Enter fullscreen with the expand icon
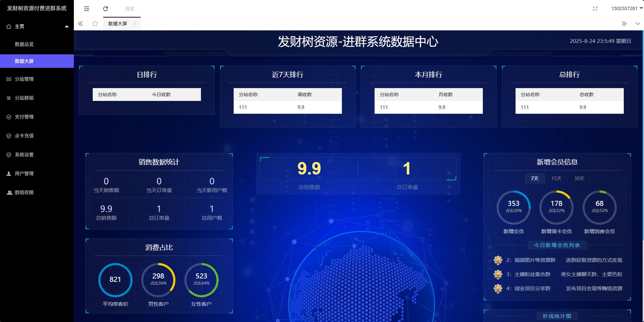Viewport: 644px width, 322px height. coord(595,9)
